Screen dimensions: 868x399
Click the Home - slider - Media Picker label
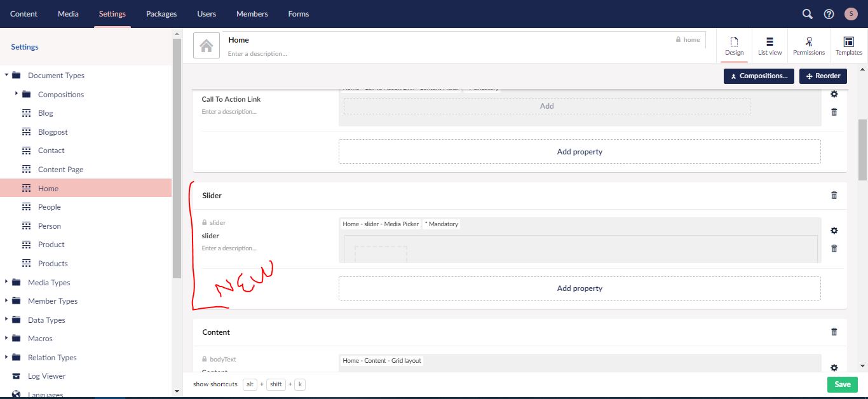pos(381,224)
